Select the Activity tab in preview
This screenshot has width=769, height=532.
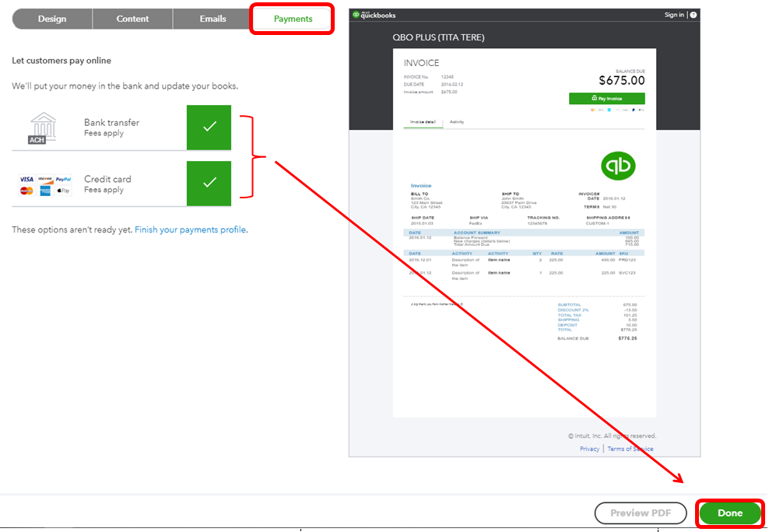(457, 122)
